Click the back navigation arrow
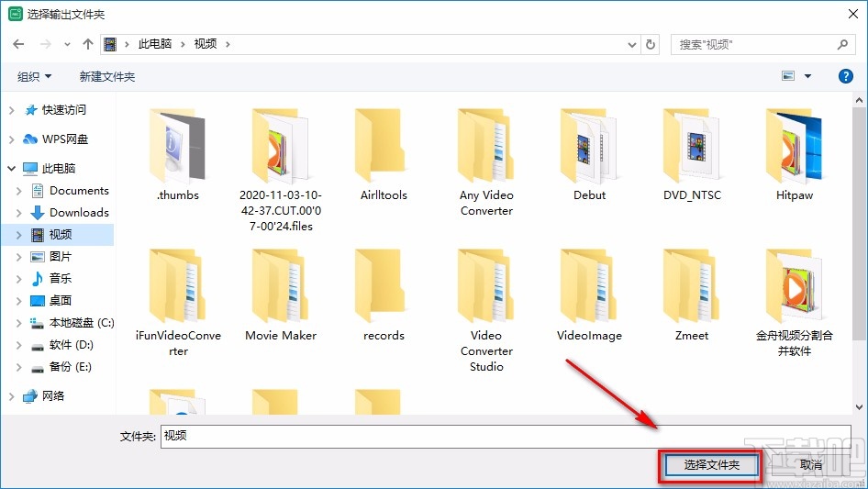This screenshot has height=489, width=868. click(18, 44)
